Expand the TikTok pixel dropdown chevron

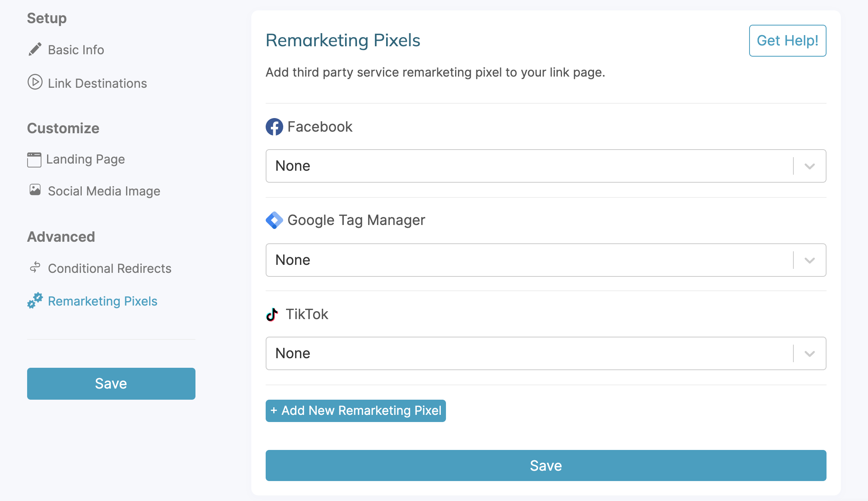(810, 353)
